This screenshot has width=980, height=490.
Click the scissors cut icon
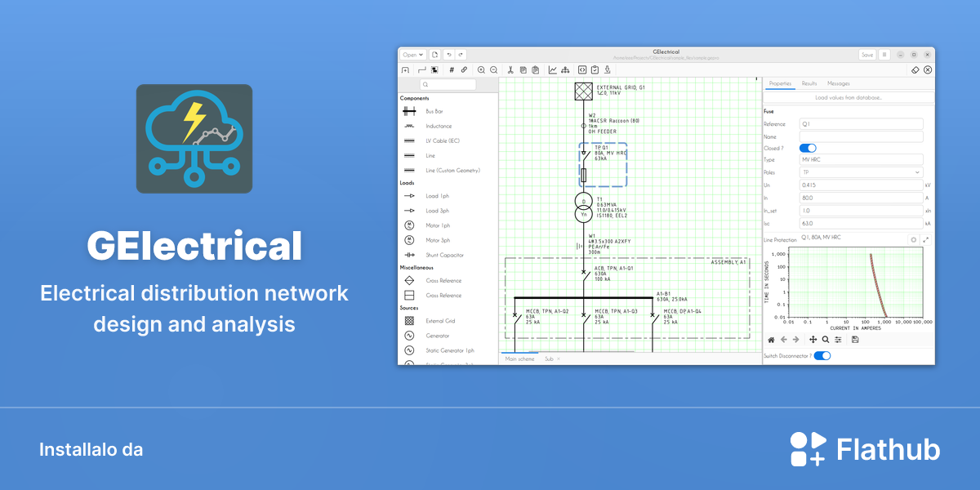(510, 70)
